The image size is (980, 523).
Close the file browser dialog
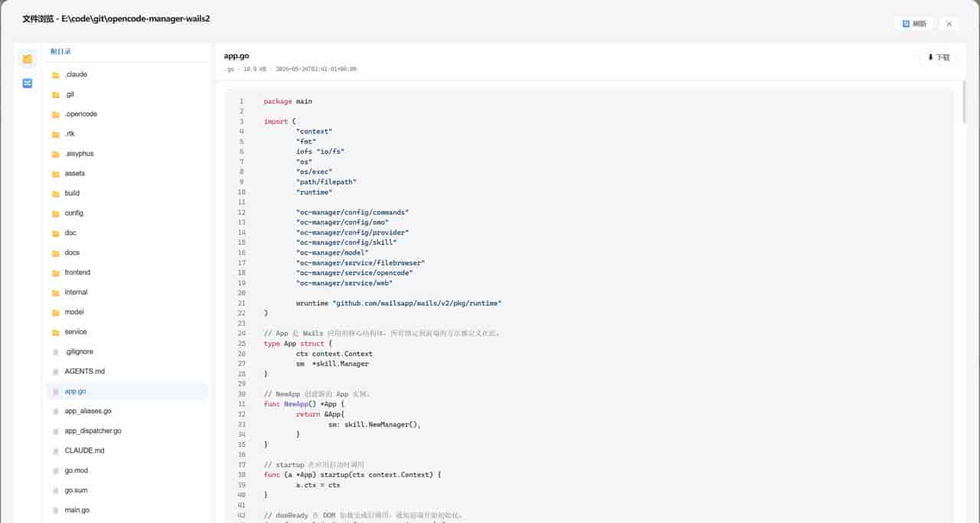tap(949, 24)
